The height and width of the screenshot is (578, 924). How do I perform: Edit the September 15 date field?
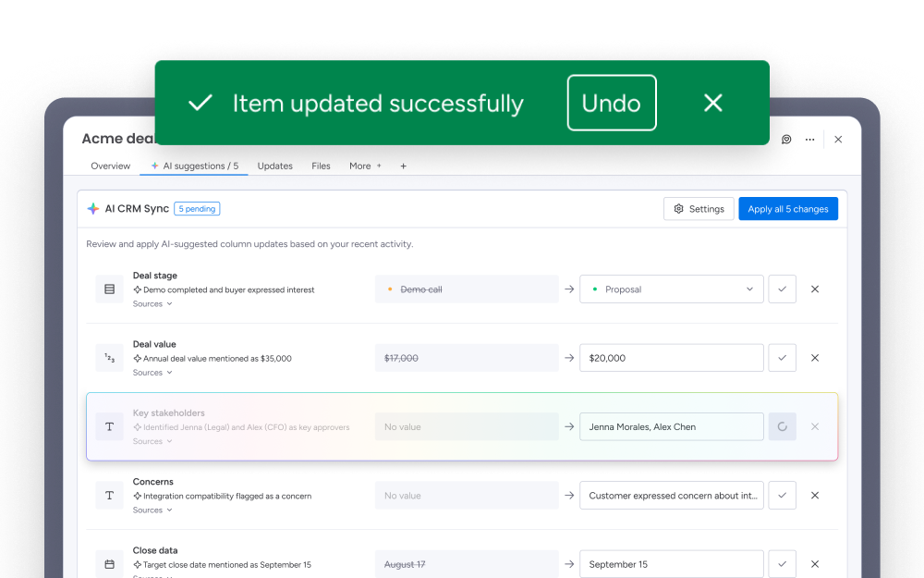click(671, 564)
